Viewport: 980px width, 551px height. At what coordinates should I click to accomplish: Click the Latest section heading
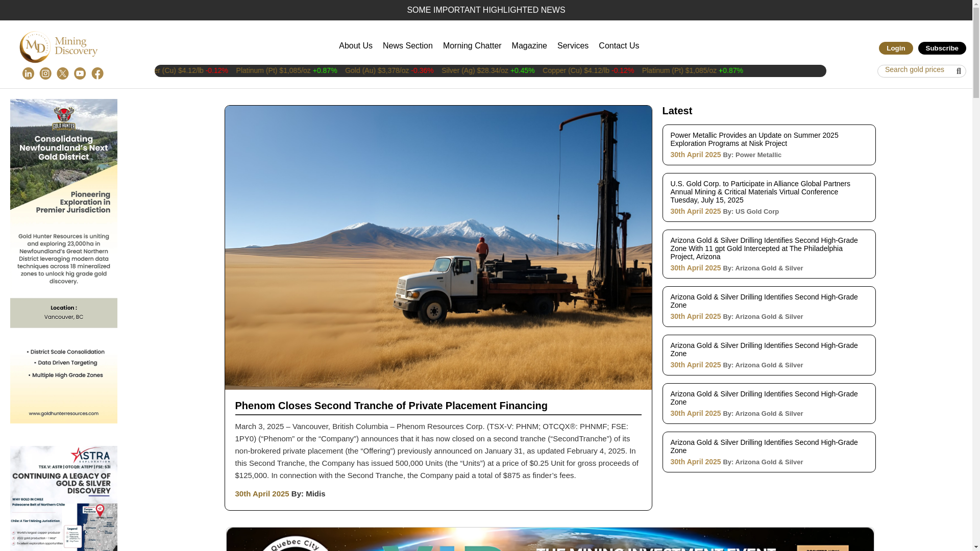click(x=677, y=111)
